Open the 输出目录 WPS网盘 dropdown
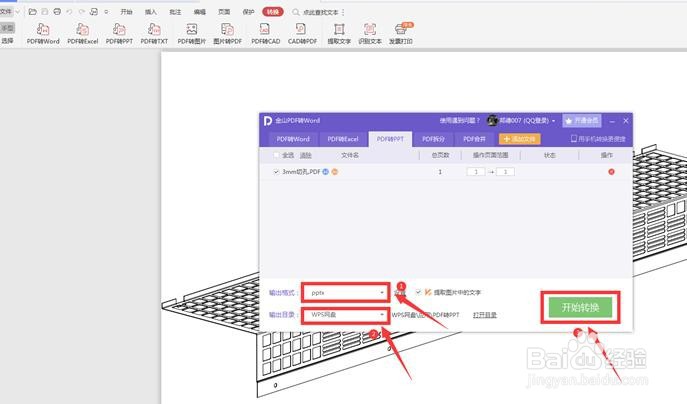The height and width of the screenshot is (404, 687). [x=346, y=315]
